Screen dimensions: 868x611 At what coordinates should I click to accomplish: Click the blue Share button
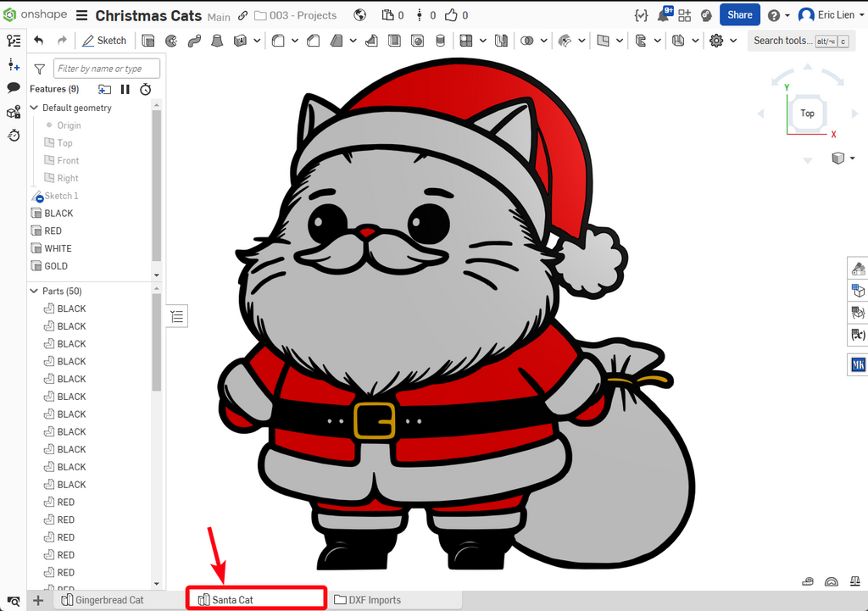point(739,15)
